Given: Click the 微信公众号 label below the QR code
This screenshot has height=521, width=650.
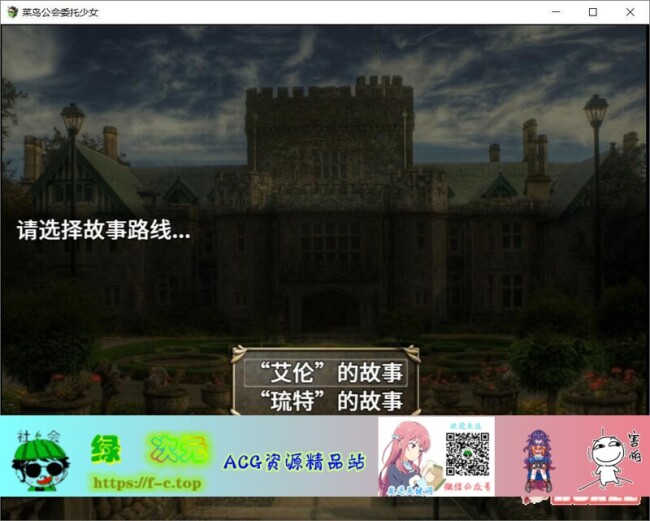Looking at the screenshot, I should (466, 487).
